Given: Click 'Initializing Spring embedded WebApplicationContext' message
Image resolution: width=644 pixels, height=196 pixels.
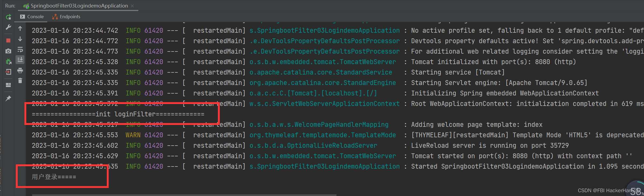Looking at the screenshot, I should tap(505, 93).
